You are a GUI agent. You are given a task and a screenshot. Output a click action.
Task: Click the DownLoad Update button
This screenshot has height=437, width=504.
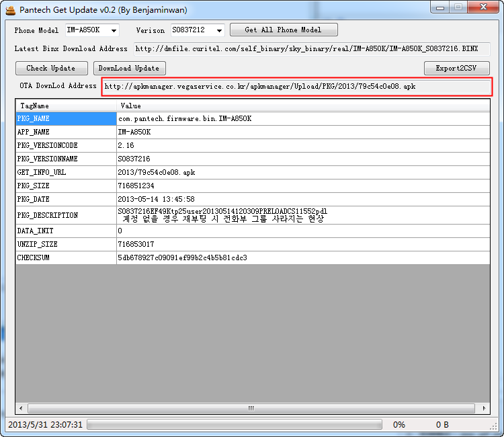point(129,68)
